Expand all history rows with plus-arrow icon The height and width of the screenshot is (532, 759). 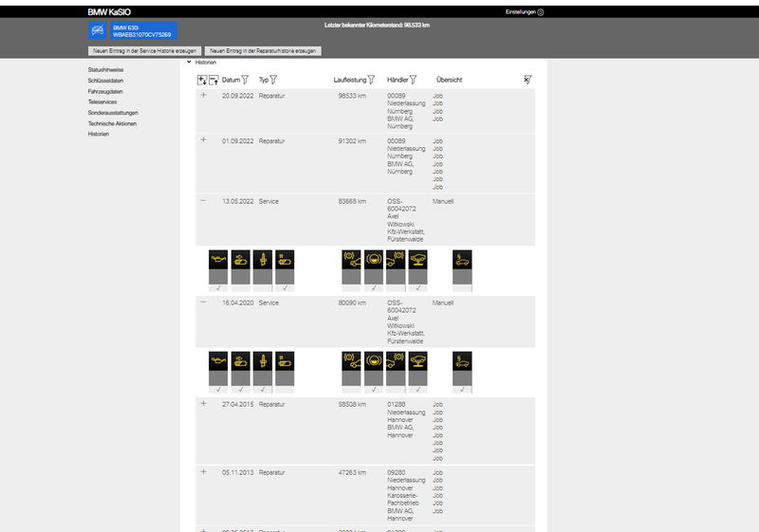tap(202, 80)
